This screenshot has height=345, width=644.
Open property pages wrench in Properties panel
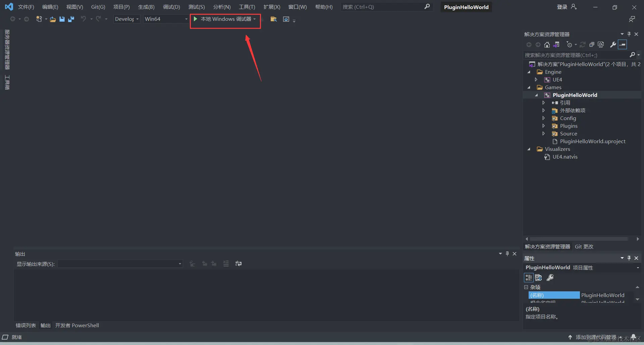[x=550, y=278]
